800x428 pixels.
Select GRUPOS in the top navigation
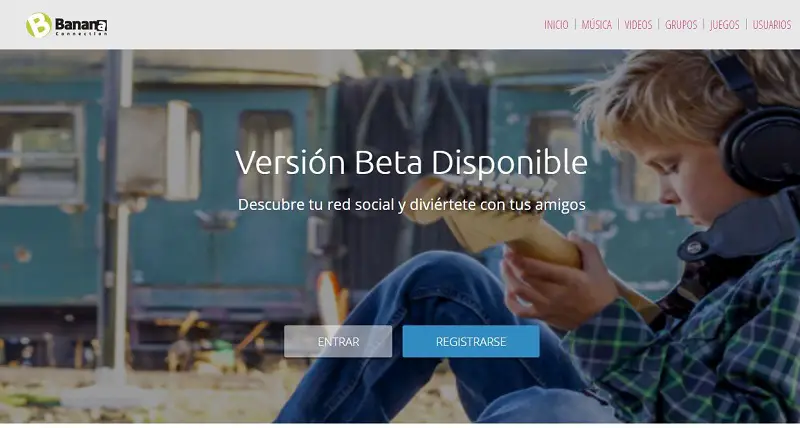pyautogui.click(x=681, y=25)
